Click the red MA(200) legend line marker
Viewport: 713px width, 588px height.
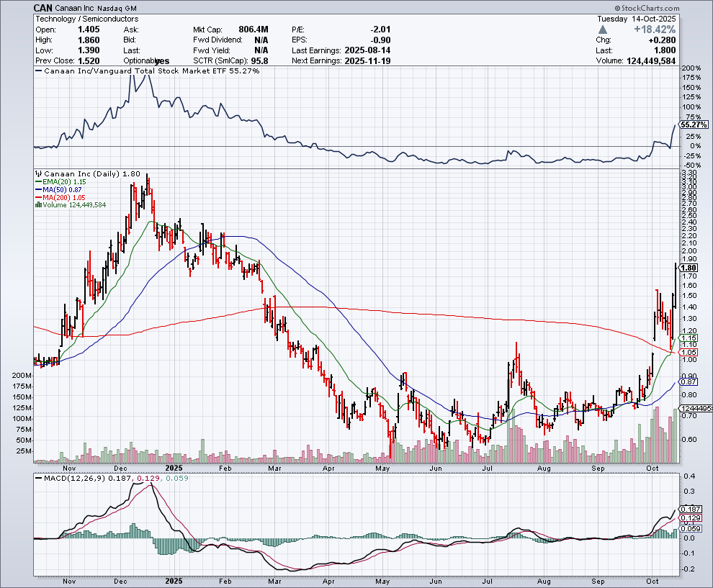tap(37, 197)
